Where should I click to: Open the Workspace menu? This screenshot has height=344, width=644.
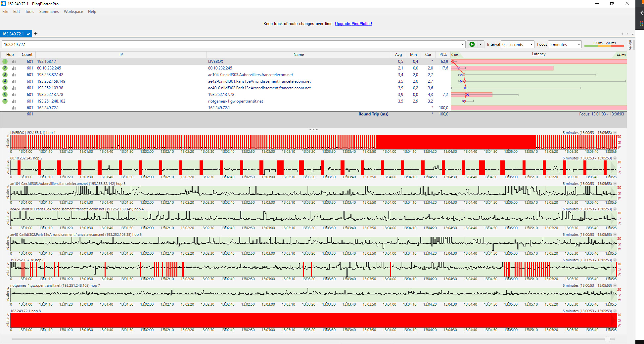click(73, 12)
